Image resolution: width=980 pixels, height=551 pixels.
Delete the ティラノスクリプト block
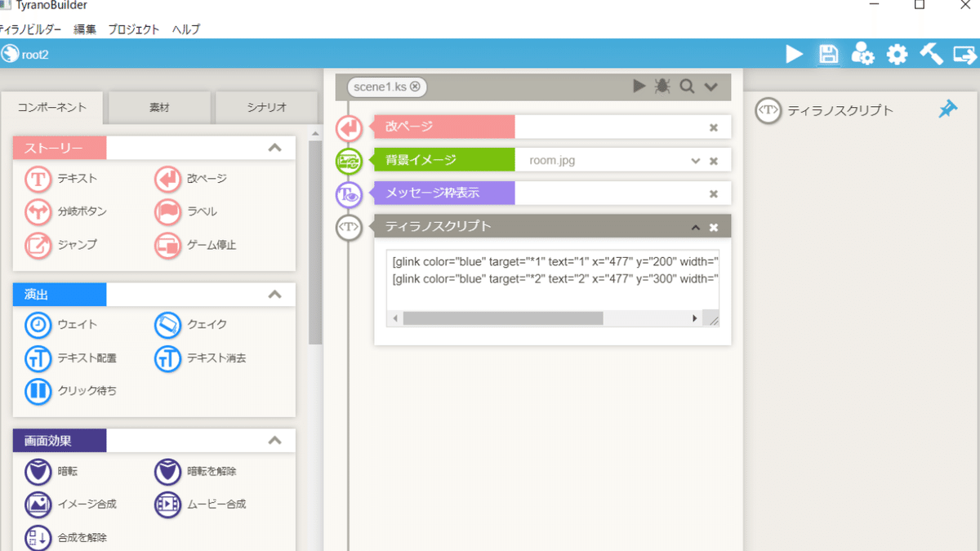click(x=713, y=228)
